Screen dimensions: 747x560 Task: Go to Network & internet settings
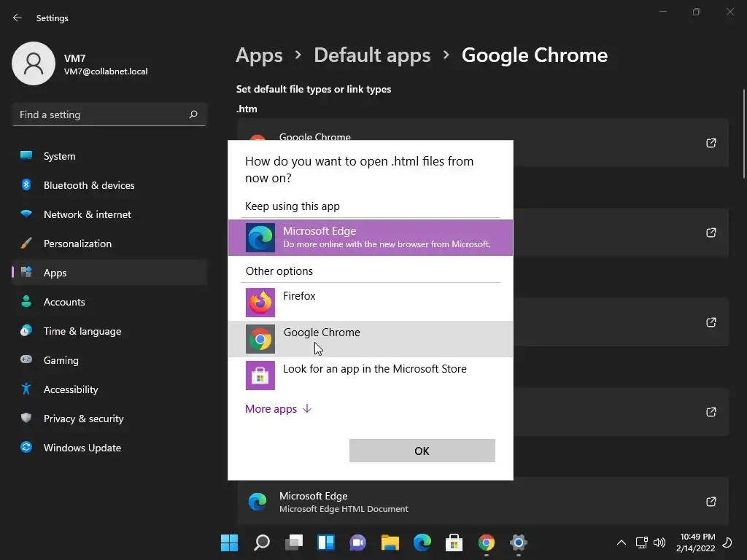tap(109, 214)
